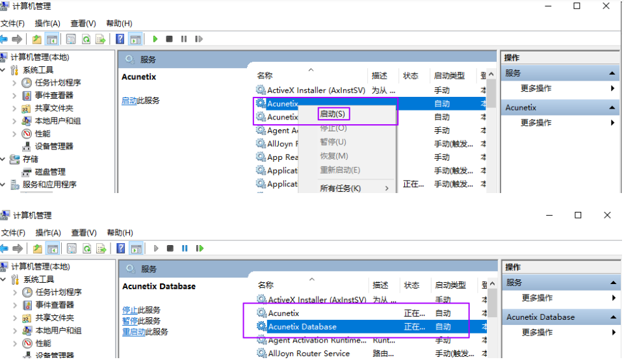Click Up-one-level folder icon in upper window

click(x=36, y=39)
